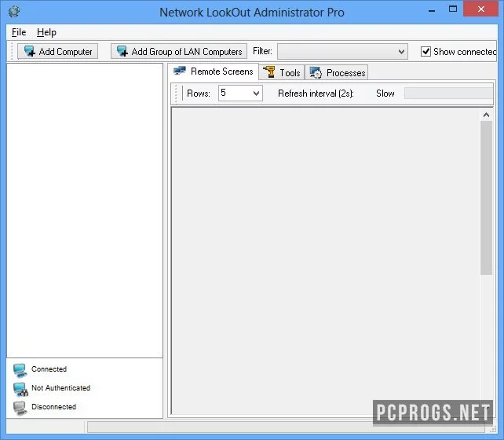504x440 pixels.
Task: Click the 'Rows:' label
Action: [199, 93]
